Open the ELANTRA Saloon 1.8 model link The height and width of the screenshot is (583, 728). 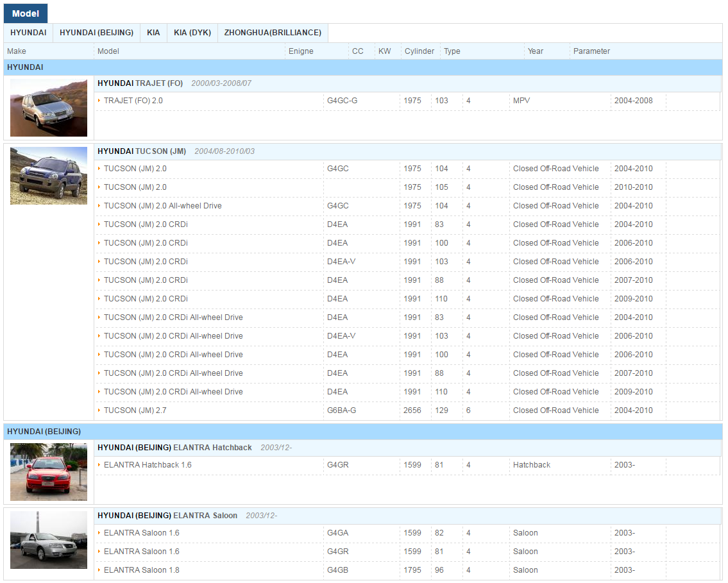142,570
